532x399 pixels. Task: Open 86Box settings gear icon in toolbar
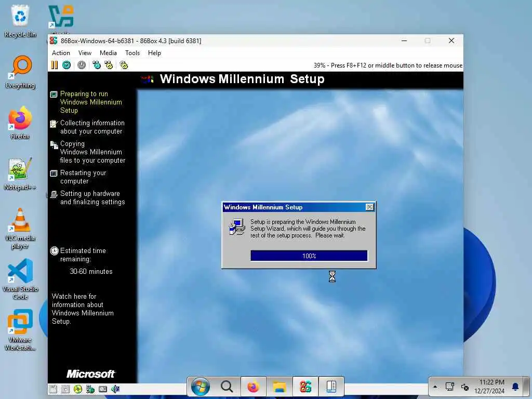pos(124,65)
